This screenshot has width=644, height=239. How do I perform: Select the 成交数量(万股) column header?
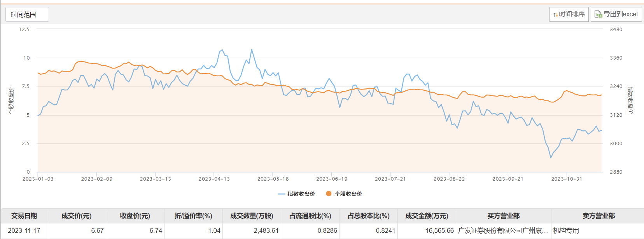point(252,216)
